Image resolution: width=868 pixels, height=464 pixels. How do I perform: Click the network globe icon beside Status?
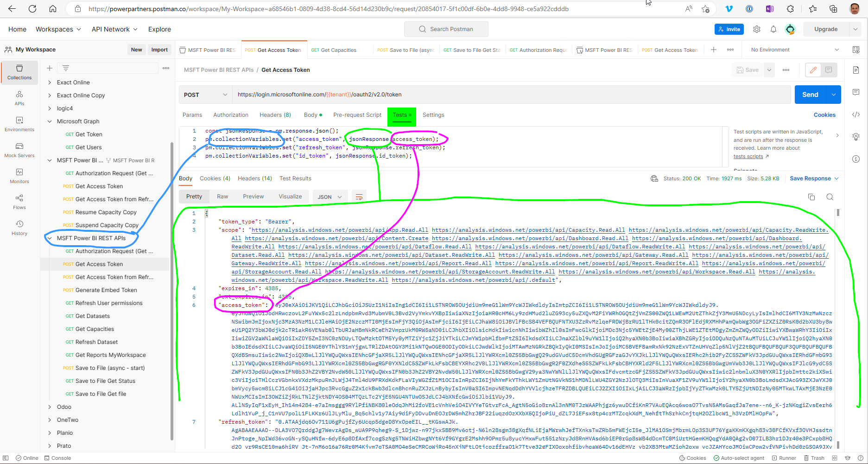[x=654, y=178]
